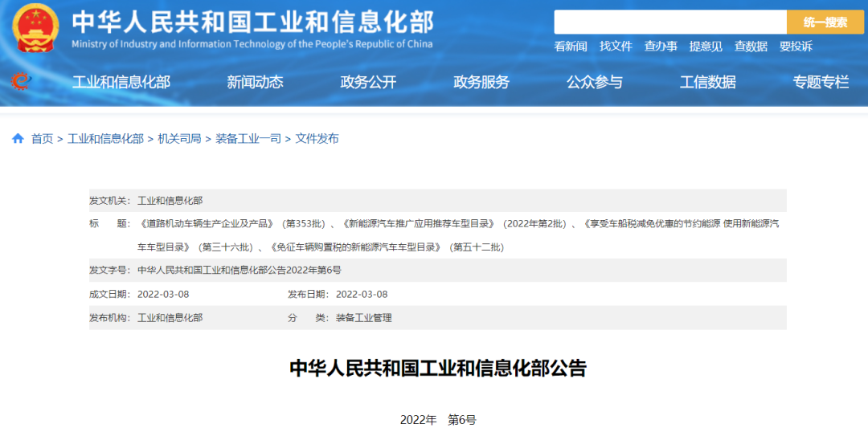Open the 新闻动态 navigation menu
This screenshot has height=432, width=868.
point(255,83)
